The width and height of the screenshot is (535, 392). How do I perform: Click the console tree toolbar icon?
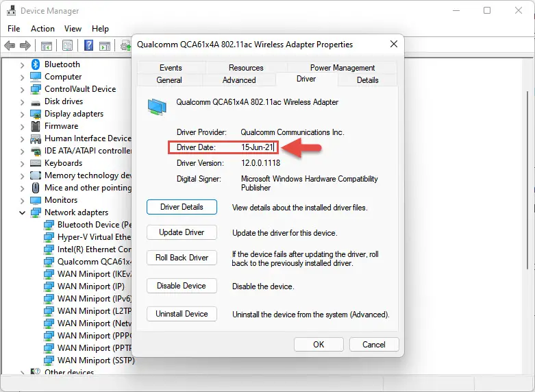tap(47, 45)
